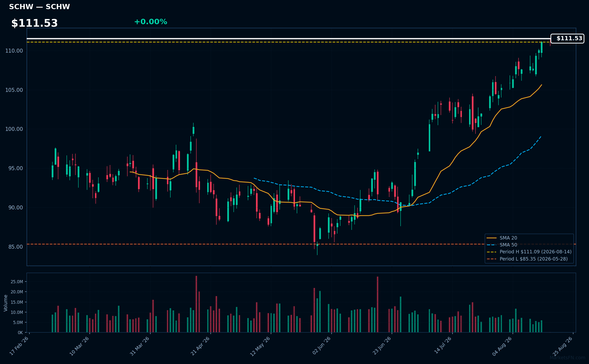Viewport: 589px width, 364px height.
Task: Select the 20.0M volume axis label
Action: click(17, 292)
